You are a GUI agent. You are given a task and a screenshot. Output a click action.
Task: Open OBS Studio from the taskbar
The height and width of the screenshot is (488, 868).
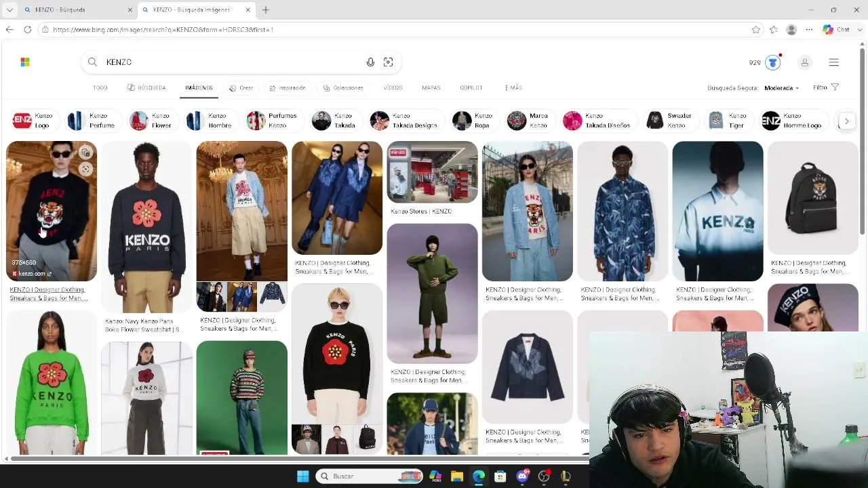point(544,476)
